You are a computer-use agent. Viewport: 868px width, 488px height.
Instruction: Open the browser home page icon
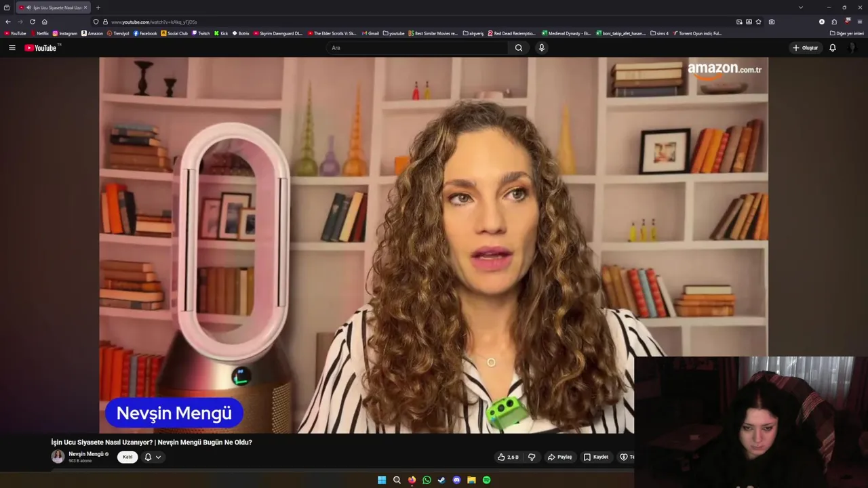pos(45,22)
